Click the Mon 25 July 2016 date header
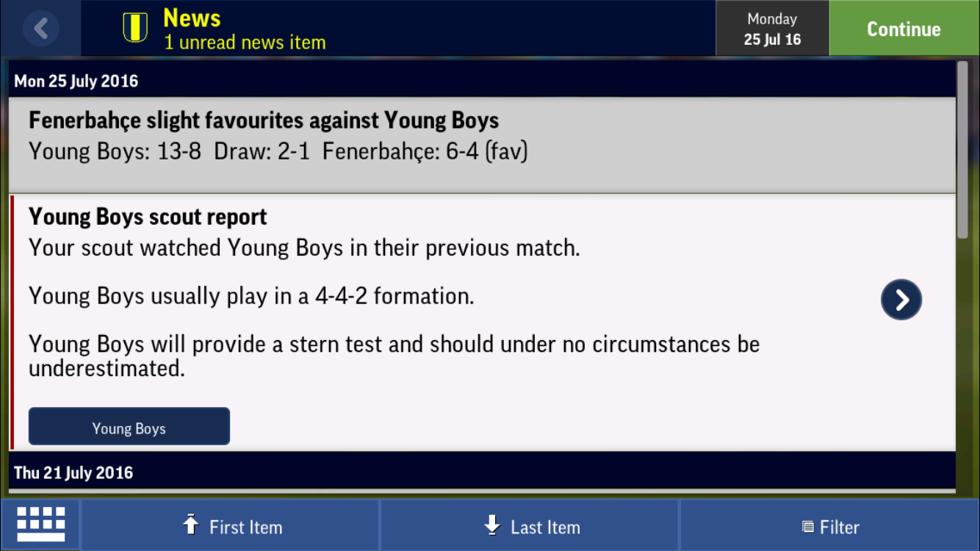980x551 pixels. pos(76,81)
